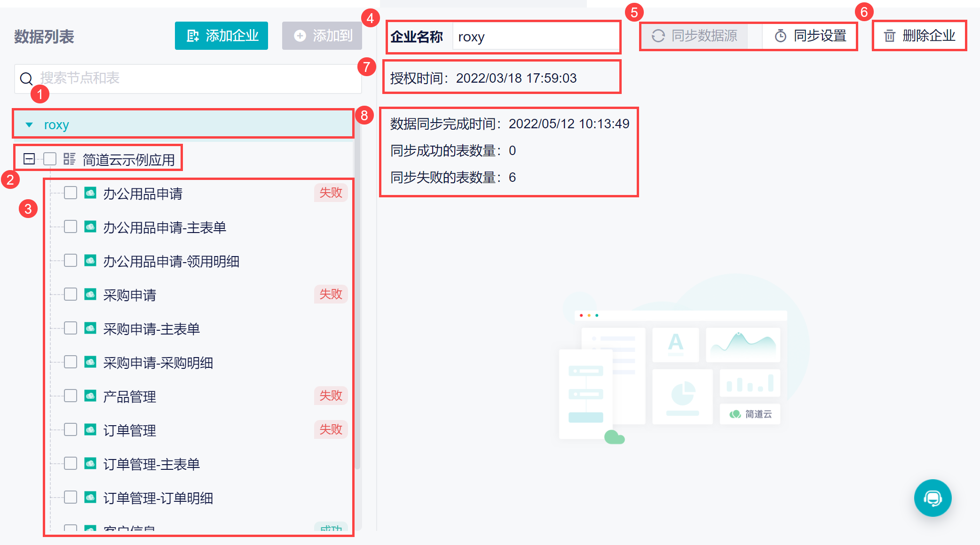Click the green table icon beside 产品管理
The image size is (980, 545).
pos(90,396)
